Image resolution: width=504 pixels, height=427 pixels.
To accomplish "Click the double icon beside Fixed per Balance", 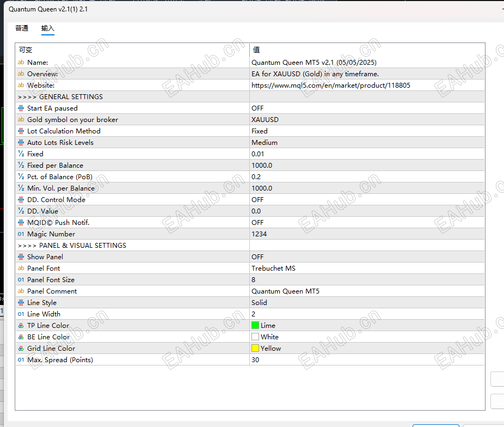I will point(21,165).
